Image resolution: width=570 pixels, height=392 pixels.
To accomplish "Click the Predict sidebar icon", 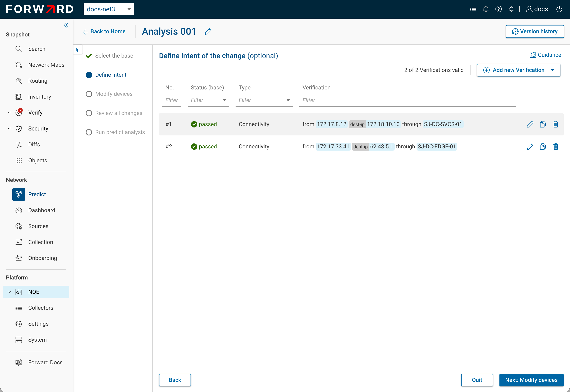I will [x=19, y=194].
